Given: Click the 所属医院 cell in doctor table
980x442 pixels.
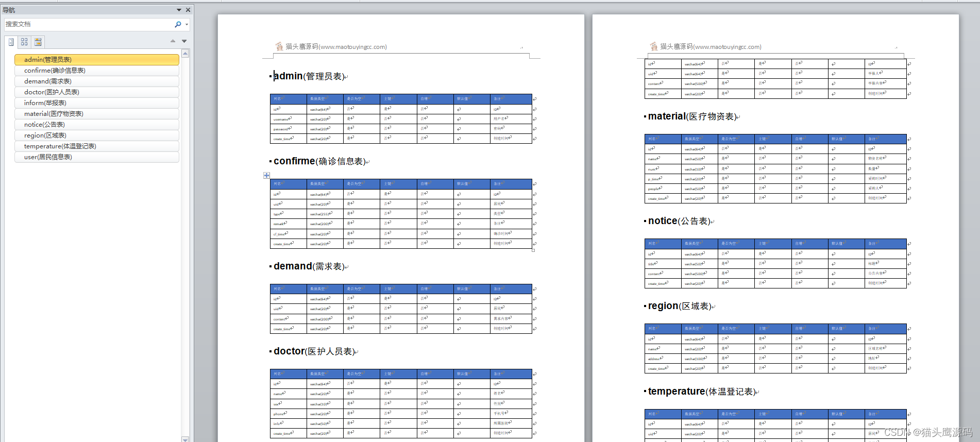Looking at the screenshot, I should pyautogui.click(x=511, y=423).
